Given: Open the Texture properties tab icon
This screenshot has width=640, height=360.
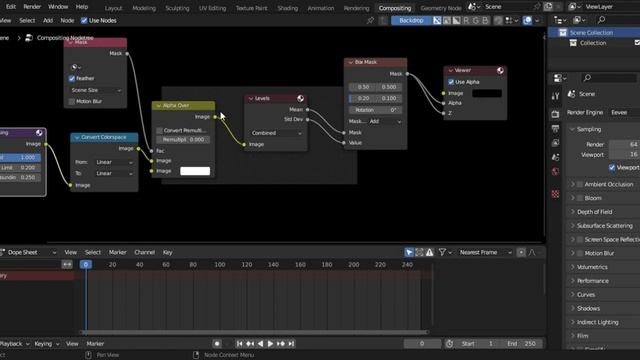Looking at the screenshot, I should 555,194.
